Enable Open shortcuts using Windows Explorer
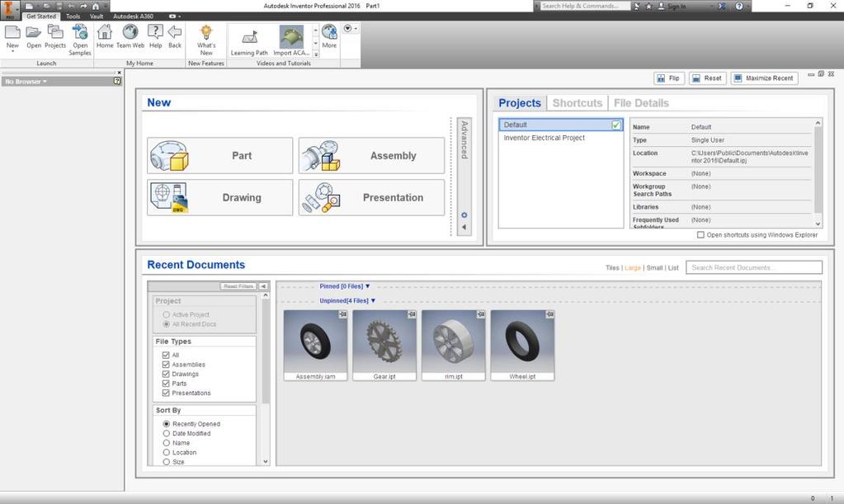Screen dimensions: 844x504 coord(700,235)
